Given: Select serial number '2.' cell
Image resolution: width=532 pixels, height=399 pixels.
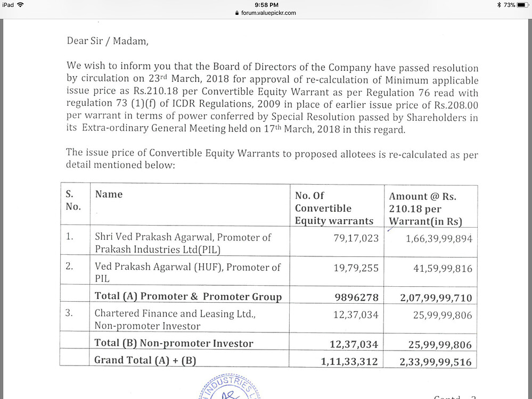Looking at the screenshot, I should [69, 266].
